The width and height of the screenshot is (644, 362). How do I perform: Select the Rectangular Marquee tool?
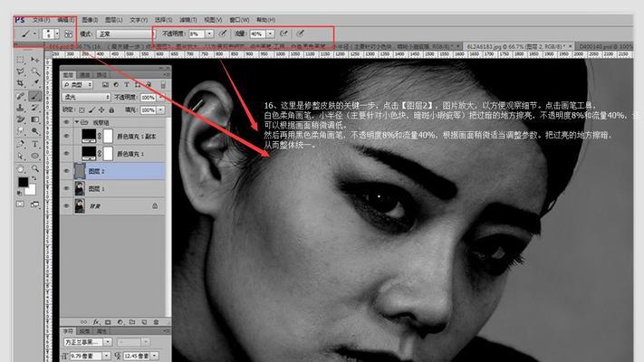coord(20,60)
